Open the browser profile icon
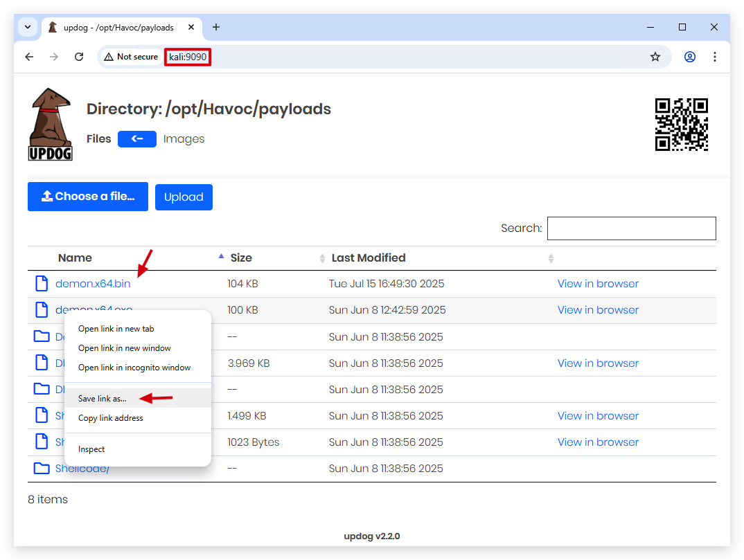The width and height of the screenshot is (744, 560). pos(690,57)
